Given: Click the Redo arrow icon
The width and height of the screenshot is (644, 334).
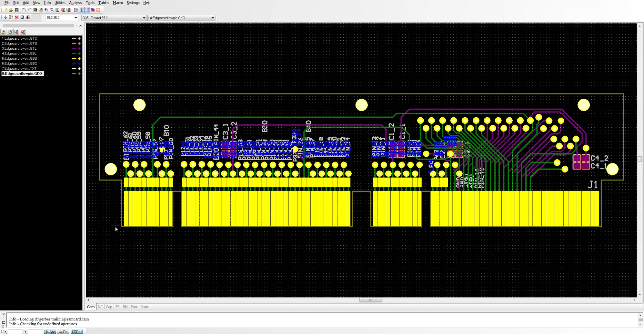Looking at the screenshot, I should click(29, 10).
